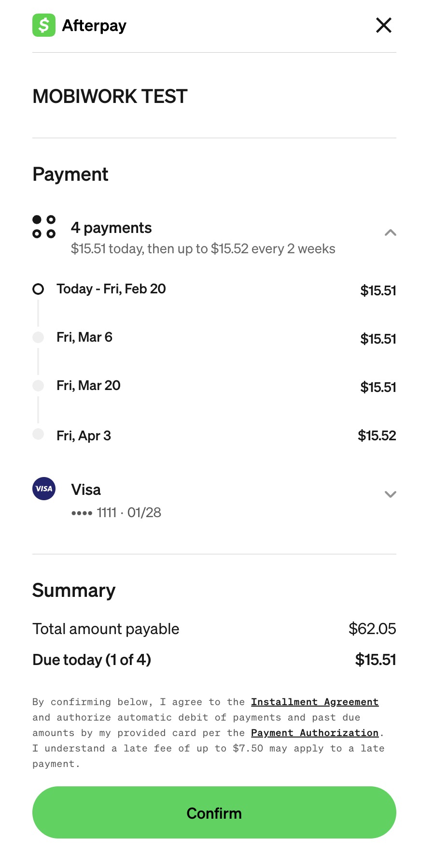
Task: Click the Fri, Mar 6 timeline dot
Action: (38, 337)
